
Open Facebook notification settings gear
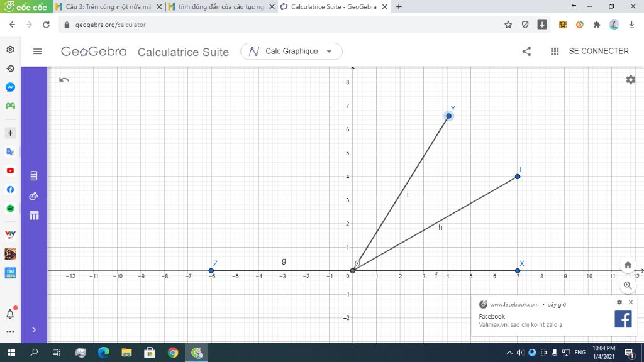[x=619, y=302]
